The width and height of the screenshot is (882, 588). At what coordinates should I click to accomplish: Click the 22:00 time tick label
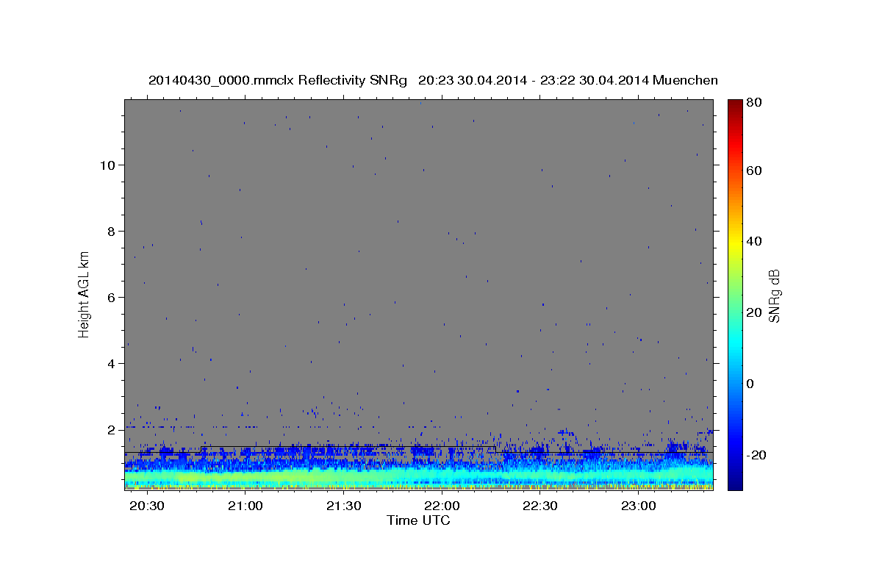click(x=442, y=506)
